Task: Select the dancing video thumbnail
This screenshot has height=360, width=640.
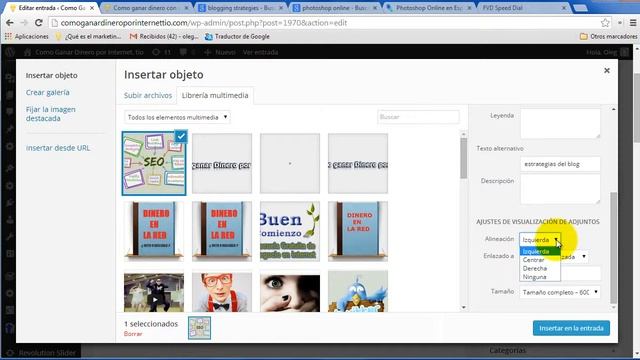Action: pyautogui.click(x=154, y=293)
